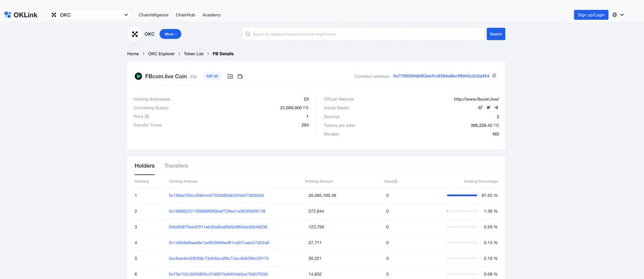The height and width of the screenshot is (279, 644).
Task: Click the Holding Percentage column header
Action: click(481, 181)
